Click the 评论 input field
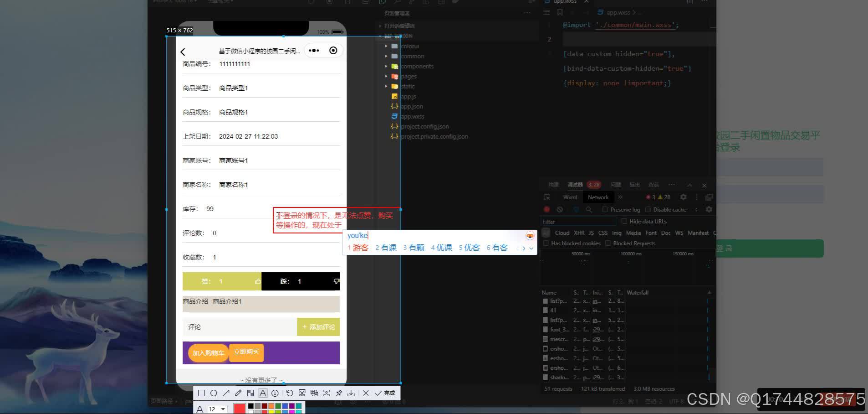The image size is (868, 414). [240, 327]
